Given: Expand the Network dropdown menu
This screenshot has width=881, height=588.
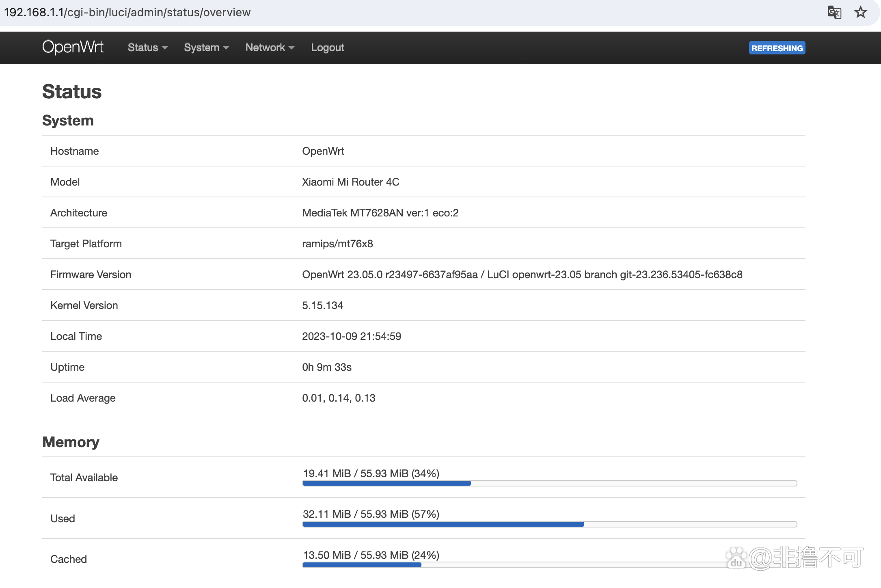Looking at the screenshot, I should point(270,48).
